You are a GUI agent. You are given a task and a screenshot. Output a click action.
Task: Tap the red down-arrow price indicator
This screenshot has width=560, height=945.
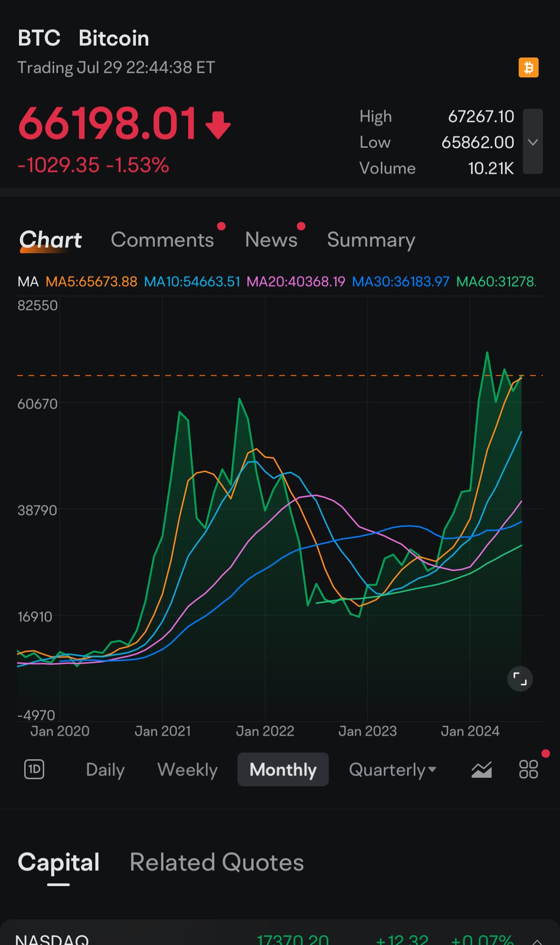[x=218, y=125]
